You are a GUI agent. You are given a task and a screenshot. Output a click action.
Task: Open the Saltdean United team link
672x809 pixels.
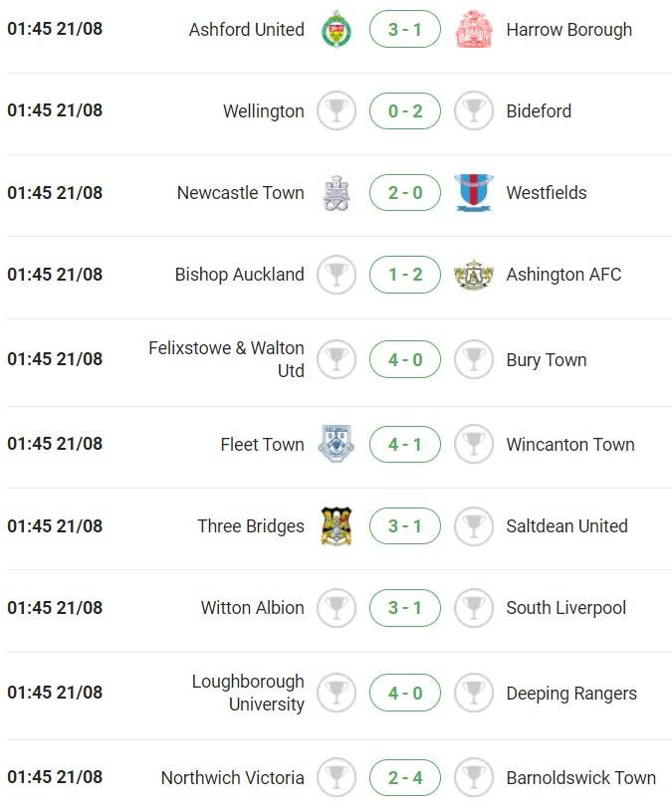pos(566,526)
